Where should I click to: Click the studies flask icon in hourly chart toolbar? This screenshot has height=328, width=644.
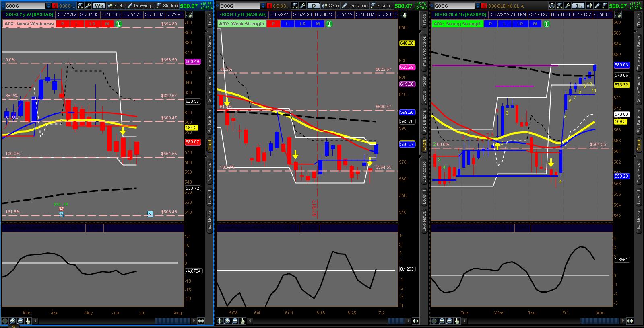[605, 6]
